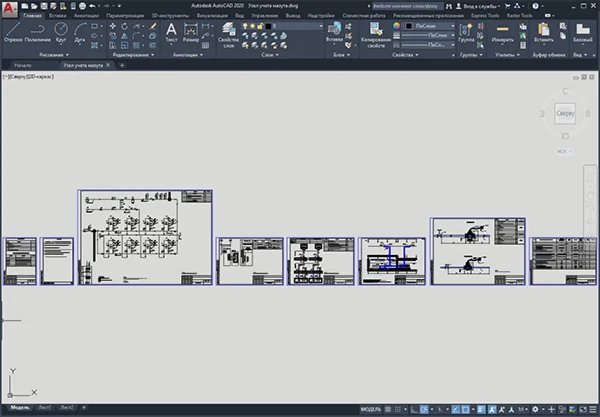Toggle snap mode in status bar
600x417 pixels.
click(x=398, y=409)
